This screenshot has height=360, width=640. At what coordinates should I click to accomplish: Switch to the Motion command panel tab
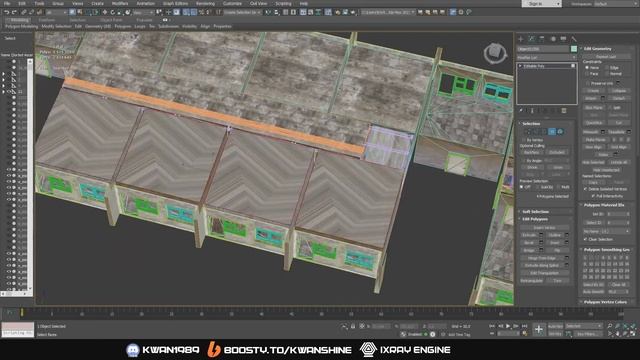pyautogui.click(x=553, y=39)
